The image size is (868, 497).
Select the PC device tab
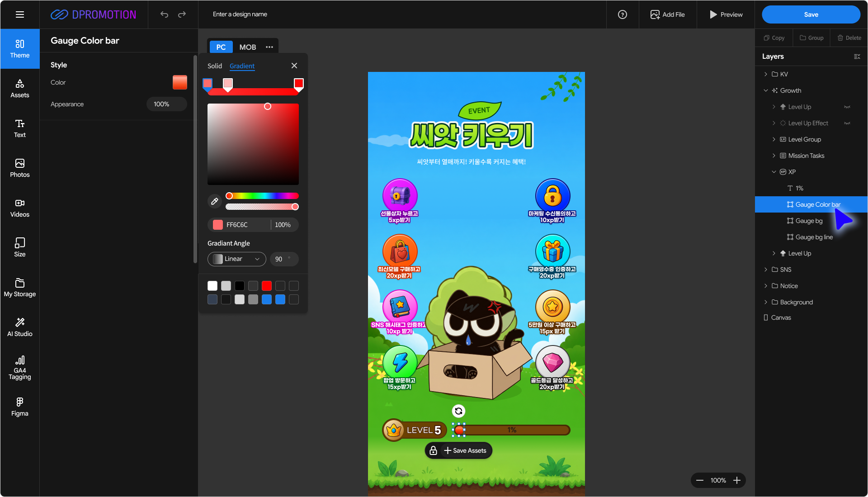[221, 47]
